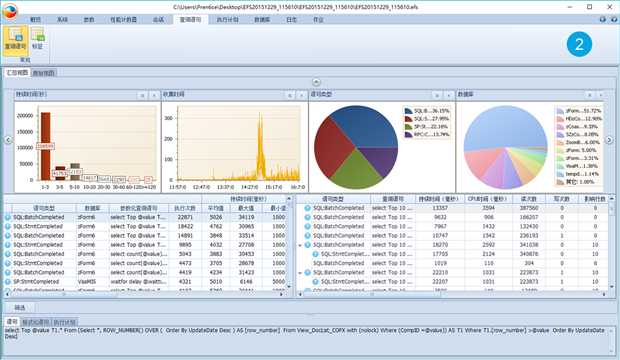Click first header button of 语句类型 pie panel
This screenshot has height=360, width=620.
click(437, 95)
